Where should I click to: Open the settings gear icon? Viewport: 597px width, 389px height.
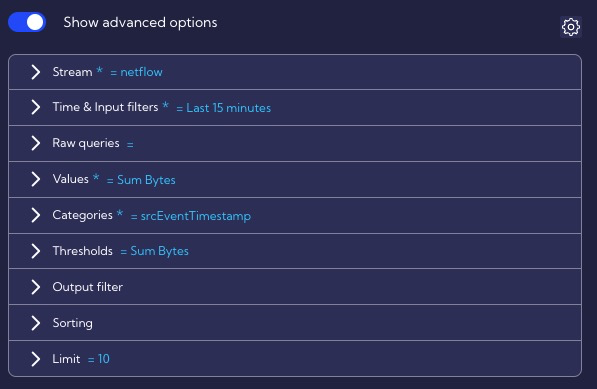point(570,27)
